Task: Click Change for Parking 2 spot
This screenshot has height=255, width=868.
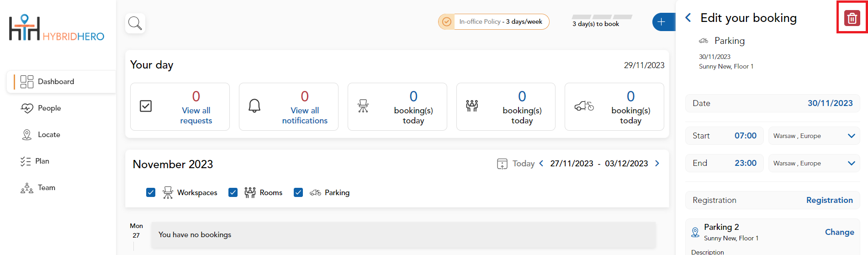Action: pyautogui.click(x=839, y=232)
